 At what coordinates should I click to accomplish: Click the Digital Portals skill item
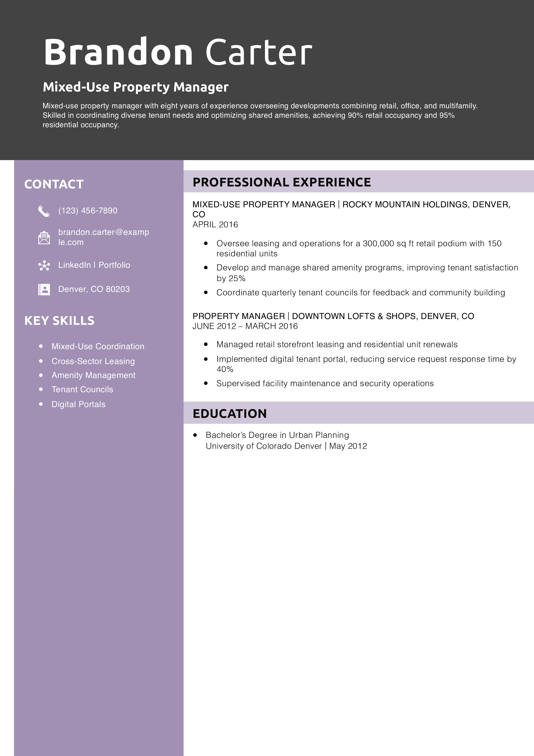coord(78,404)
